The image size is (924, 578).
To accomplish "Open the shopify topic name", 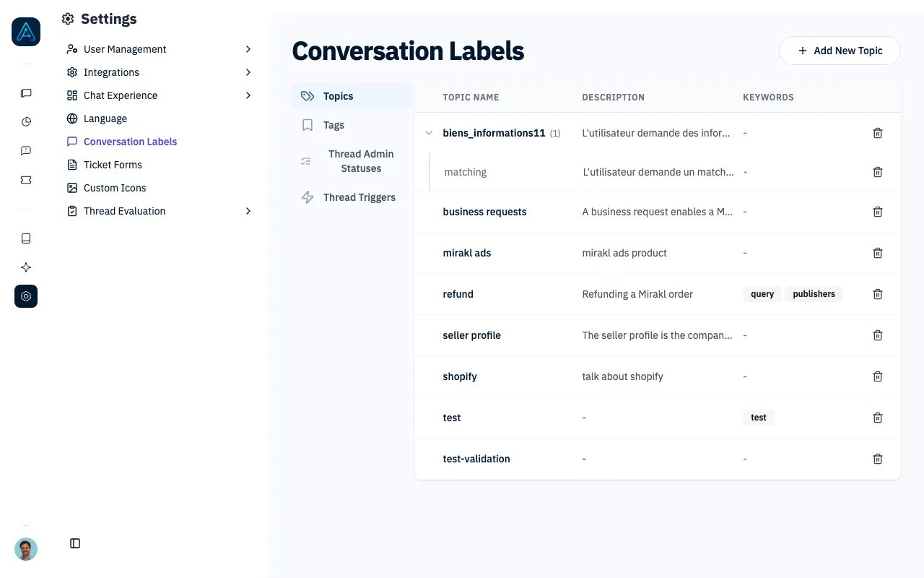I will pos(459,376).
